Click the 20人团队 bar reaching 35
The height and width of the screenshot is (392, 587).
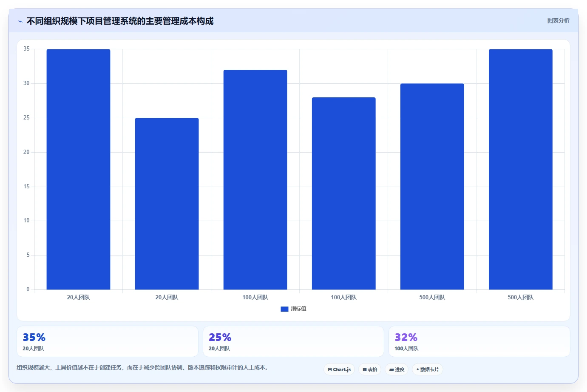click(78, 170)
